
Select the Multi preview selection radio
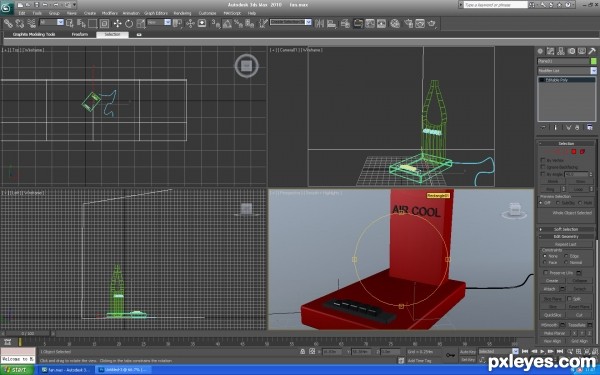pyautogui.click(x=580, y=203)
